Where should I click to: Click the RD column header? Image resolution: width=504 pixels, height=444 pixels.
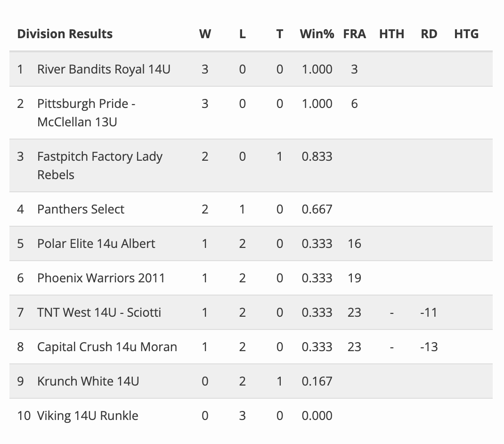pyautogui.click(x=429, y=34)
